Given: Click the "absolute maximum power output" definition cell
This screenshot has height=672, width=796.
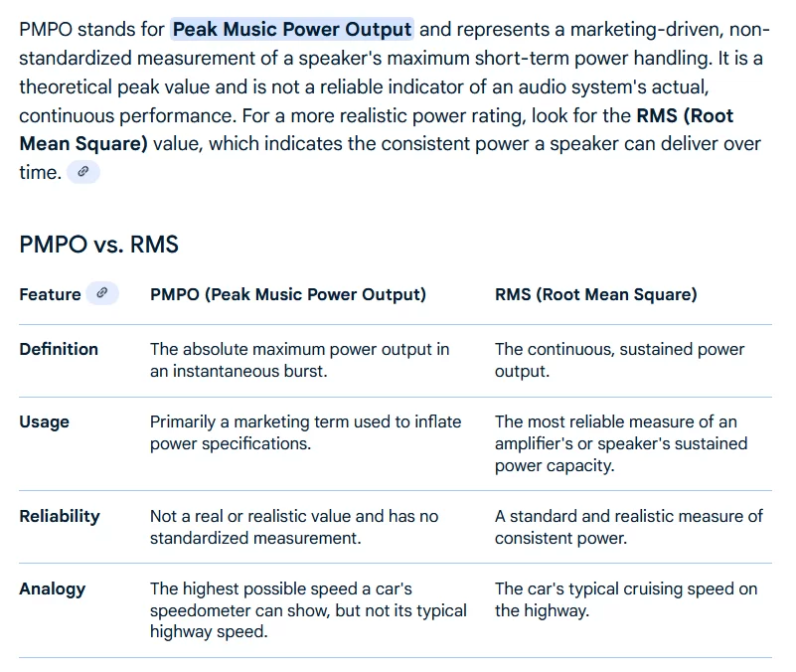Looking at the screenshot, I should (x=299, y=359).
